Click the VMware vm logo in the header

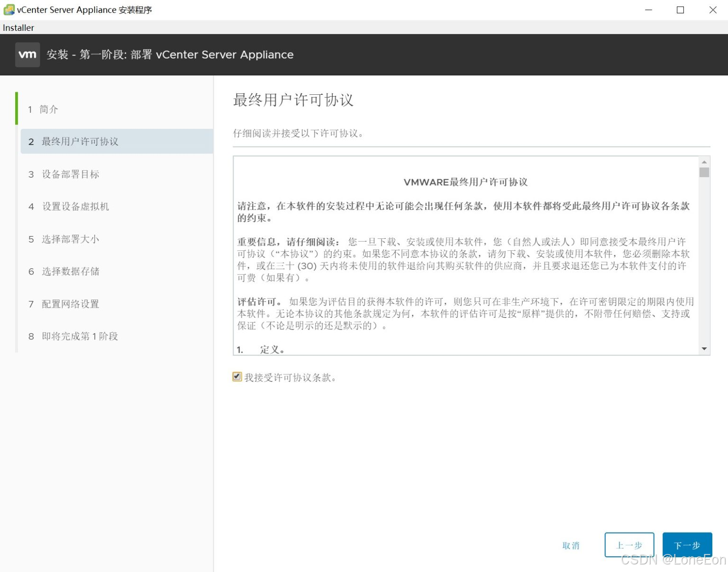(x=27, y=54)
